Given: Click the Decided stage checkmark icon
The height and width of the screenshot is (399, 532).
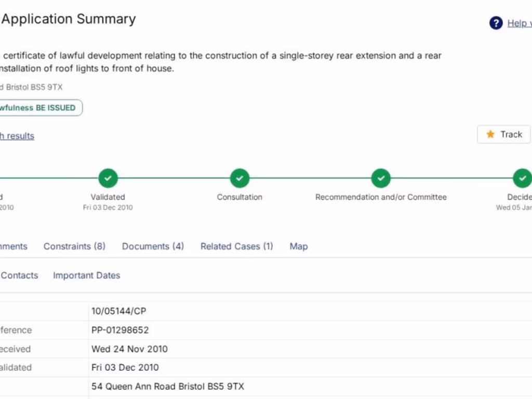Looking at the screenshot, I should tap(522, 178).
